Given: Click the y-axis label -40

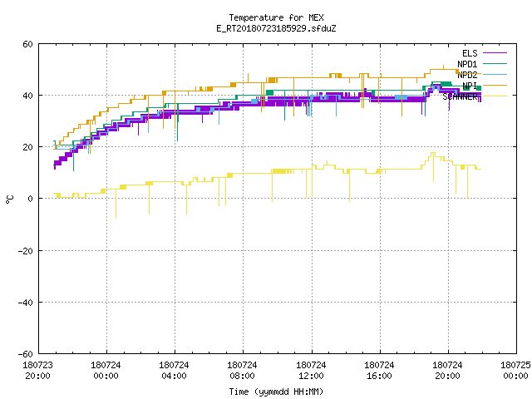Looking at the screenshot, I should click(x=26, y=303).
